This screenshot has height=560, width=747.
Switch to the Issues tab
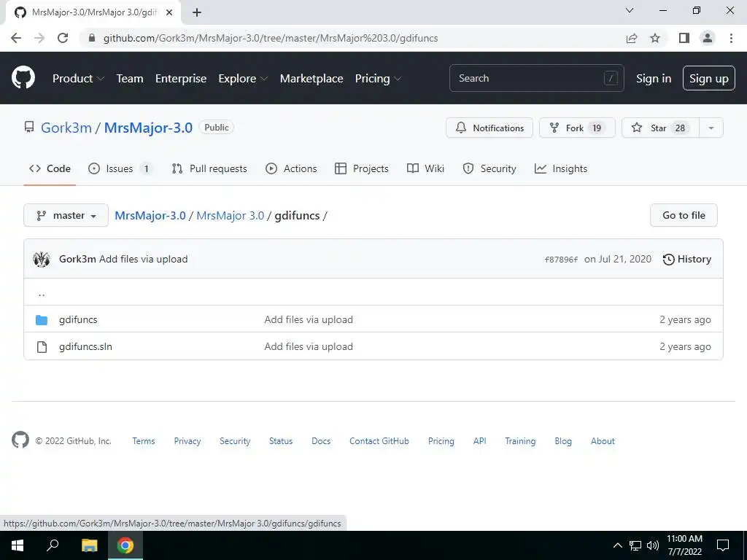pos(120,168)
